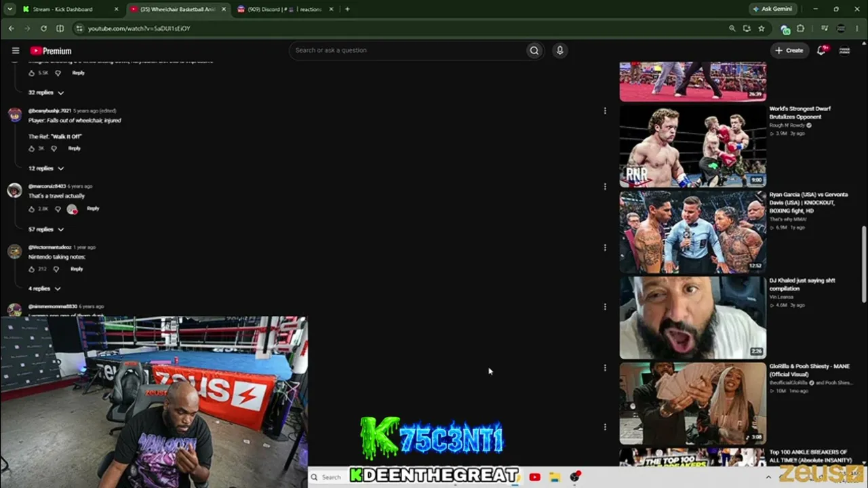The width and height of the screenshot is (868, 488).
Task: Dislike the 'Nintendo taking notes' comment
Action: point(56,269)
